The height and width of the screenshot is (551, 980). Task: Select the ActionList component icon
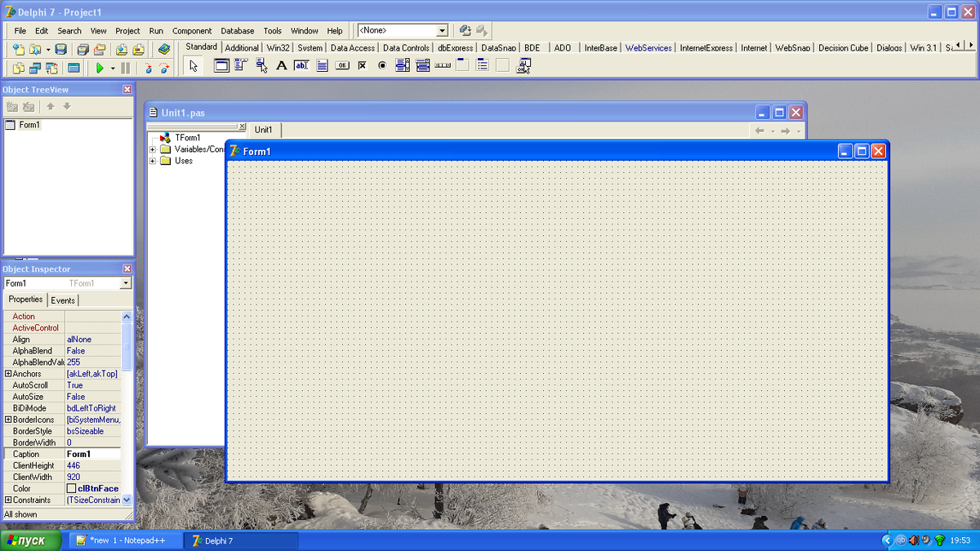pos(523,65)
